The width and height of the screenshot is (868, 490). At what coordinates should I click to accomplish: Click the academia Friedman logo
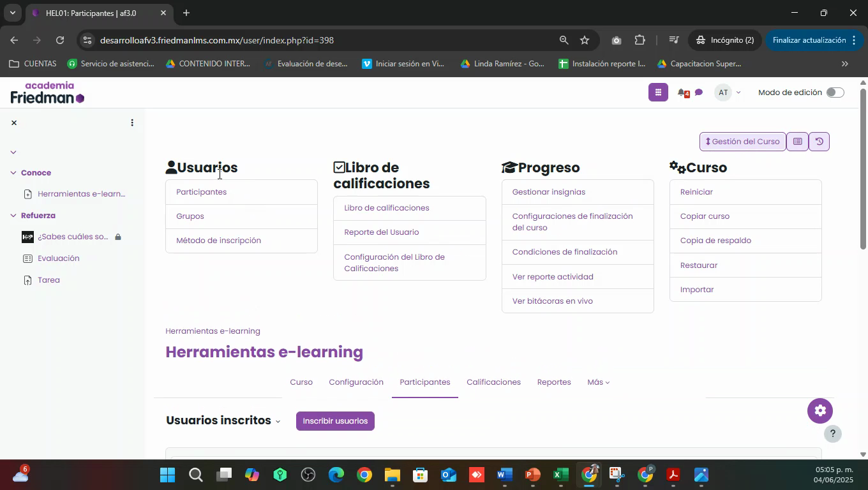(47, 93)
